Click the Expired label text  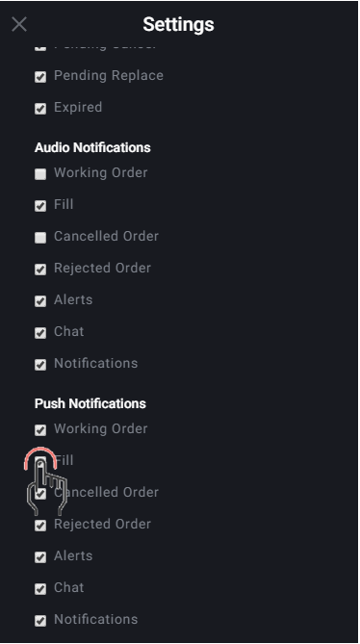pos(78,108)
